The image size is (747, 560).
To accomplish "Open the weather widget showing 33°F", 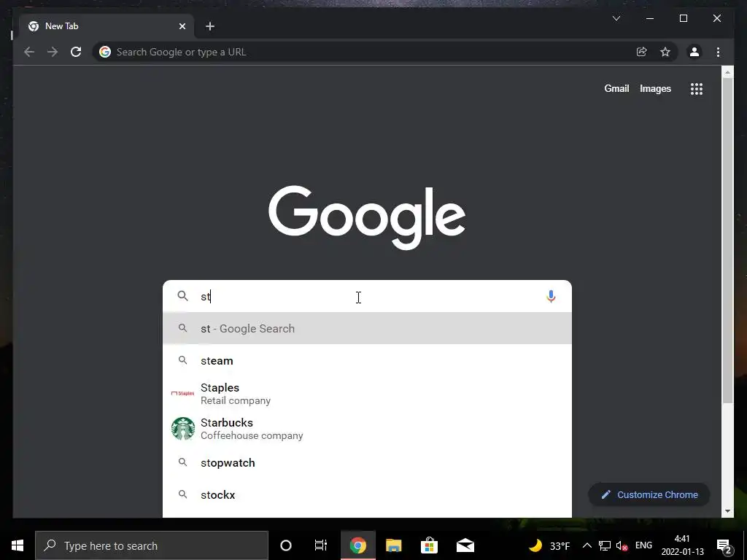I will pyautogui.click(x=549, y=545).
